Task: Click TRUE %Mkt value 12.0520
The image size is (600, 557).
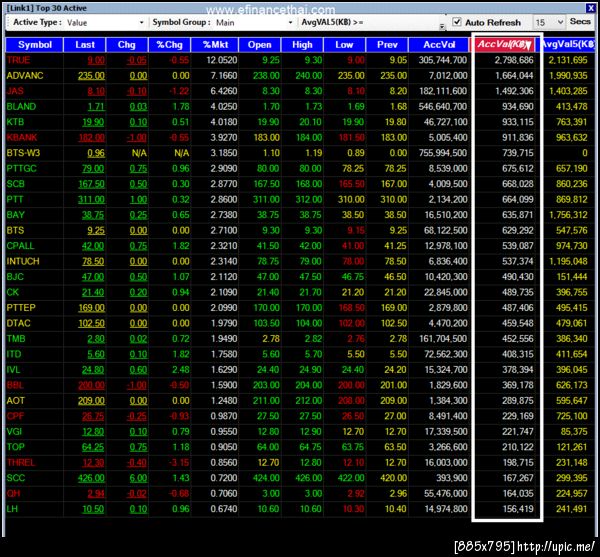Action: pyautogui.click(x=222, y=60)
